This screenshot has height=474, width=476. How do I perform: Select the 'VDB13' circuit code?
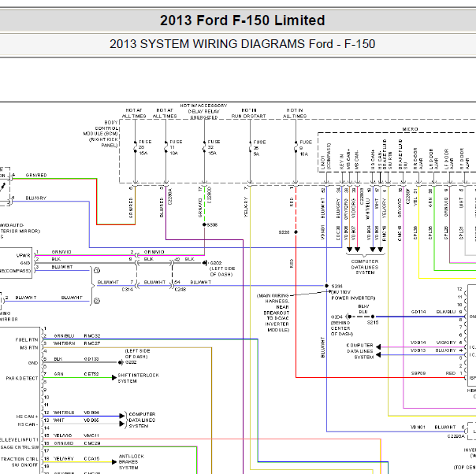(418, 350)
